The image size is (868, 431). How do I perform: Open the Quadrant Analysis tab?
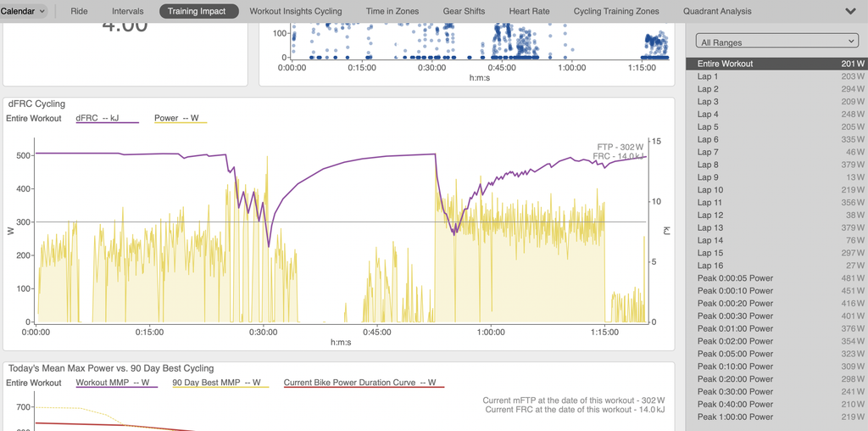[717, 11]
